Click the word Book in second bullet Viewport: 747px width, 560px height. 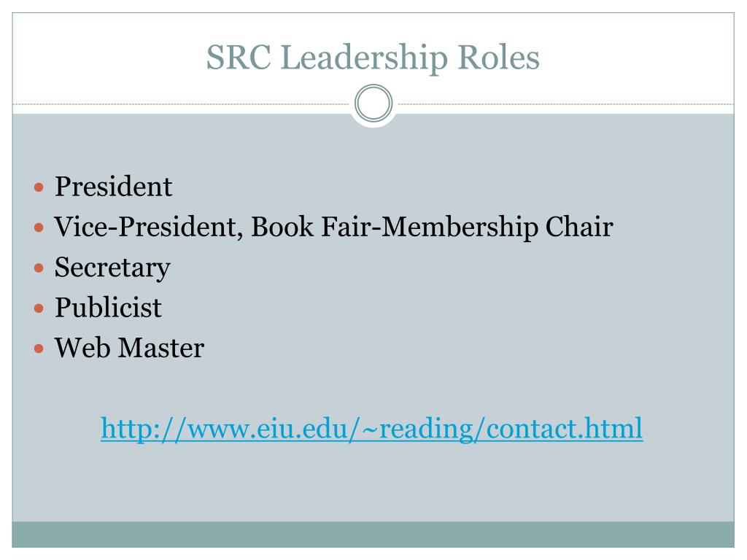coord(282,227)
